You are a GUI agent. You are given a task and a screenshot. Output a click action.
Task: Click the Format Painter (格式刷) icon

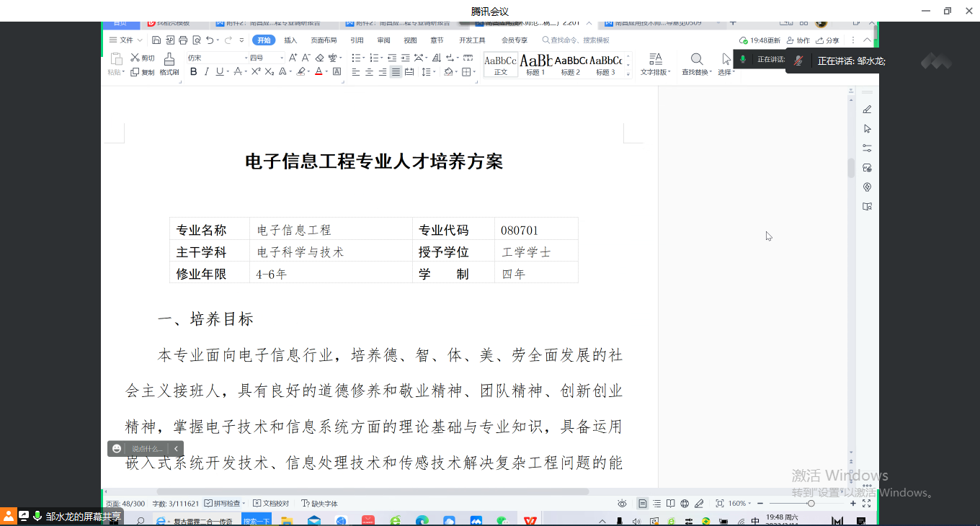(x=169, y=59)
